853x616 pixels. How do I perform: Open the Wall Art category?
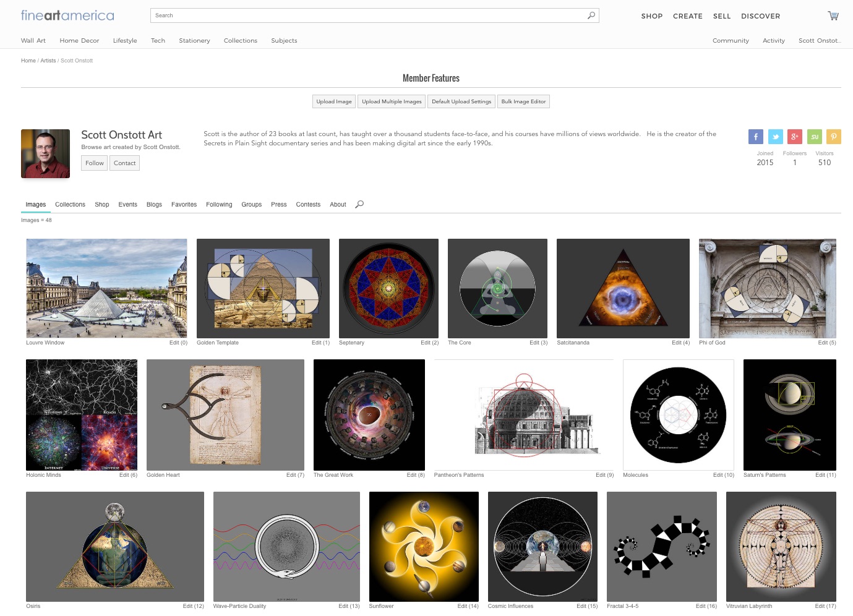(33, 41)
